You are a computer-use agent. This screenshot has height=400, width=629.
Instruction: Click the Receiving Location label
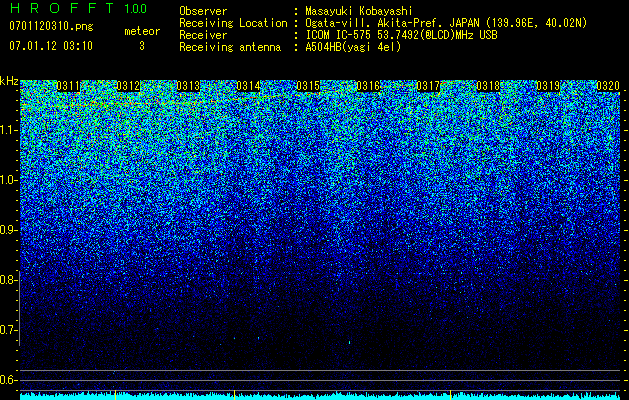point(233,23)
